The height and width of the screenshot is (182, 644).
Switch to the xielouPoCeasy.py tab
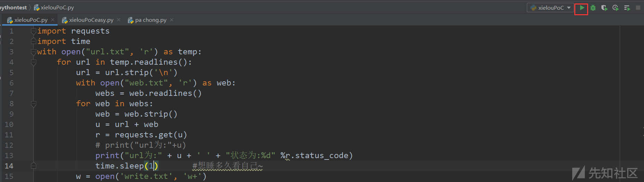(x=91, y=20)
